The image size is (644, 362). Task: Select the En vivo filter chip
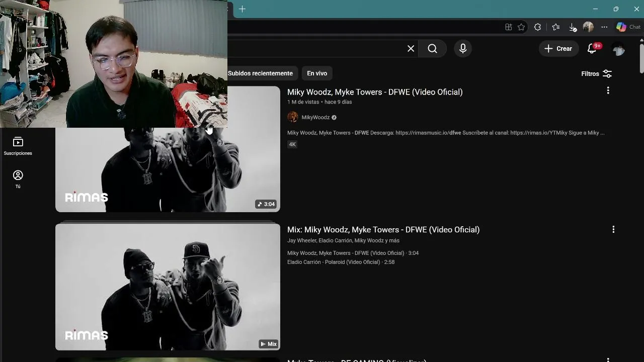[317, 73]
